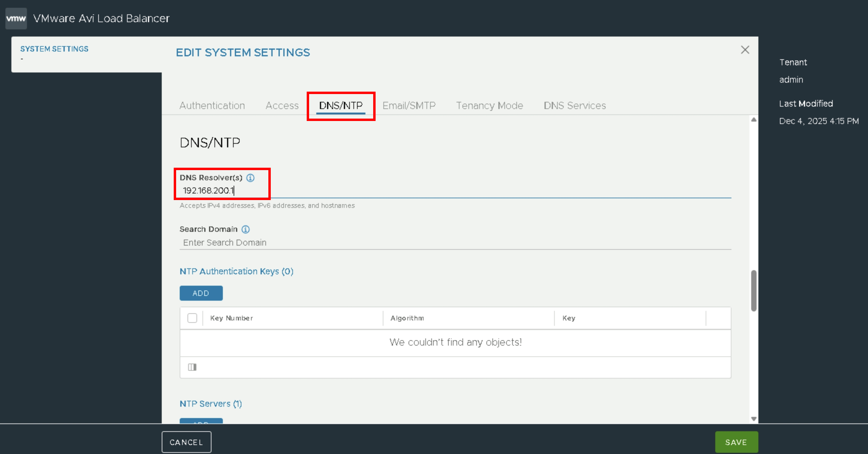Open the Tenancy Mode tab

pos(490,105)
